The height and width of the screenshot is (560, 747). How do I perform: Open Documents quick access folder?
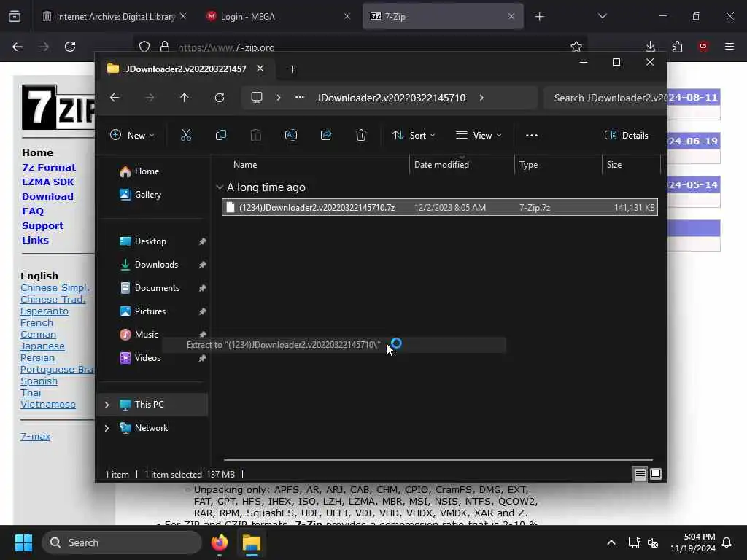[x=157, y=288]
